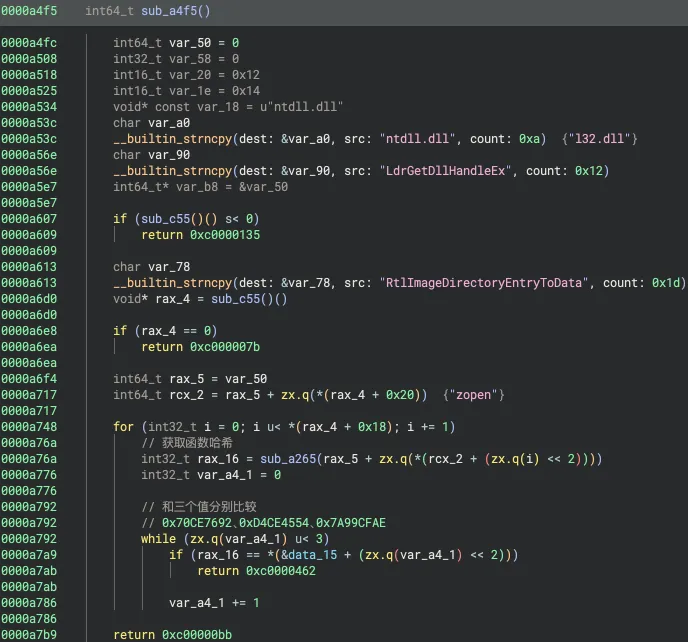Select address 0000a4f5 in the header row
This screenshot has height=642, width=688.
point(29,11)
